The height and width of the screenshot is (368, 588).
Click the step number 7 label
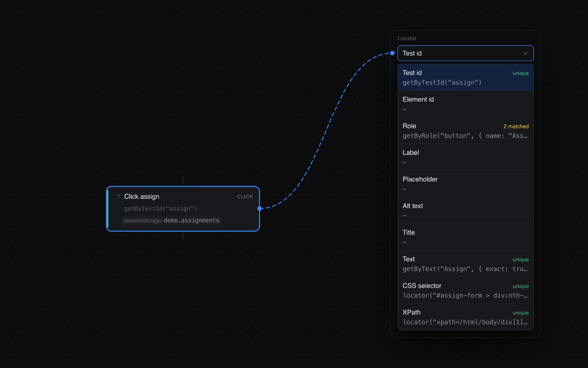pos(119,196)
